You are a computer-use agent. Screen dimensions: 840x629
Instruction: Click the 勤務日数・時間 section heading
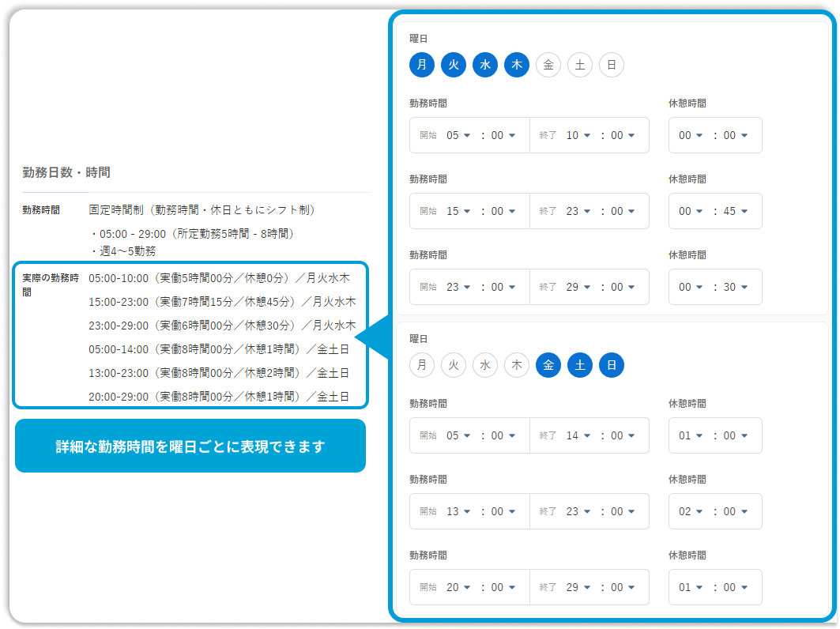click(x=66, y=171)
